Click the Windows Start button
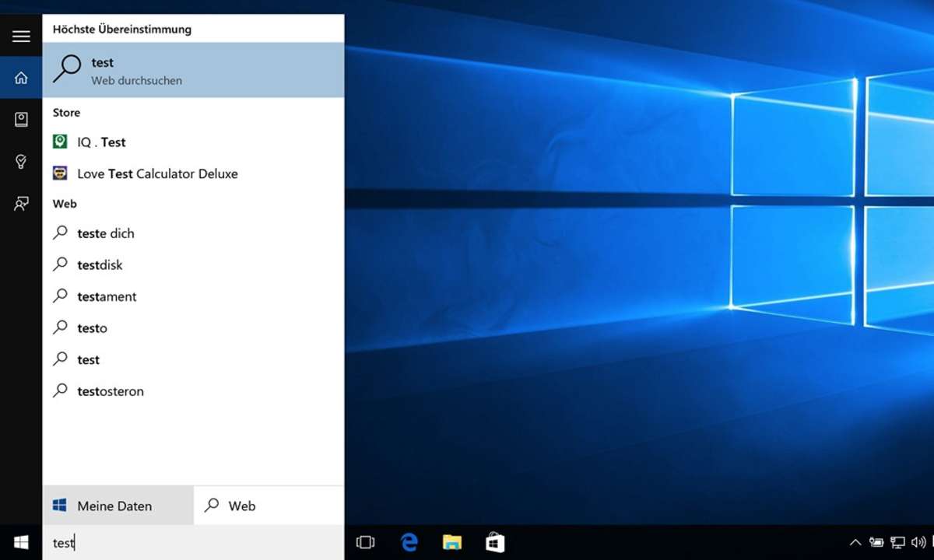This screenshot has width=934, height=560. [x=21, y=542]
